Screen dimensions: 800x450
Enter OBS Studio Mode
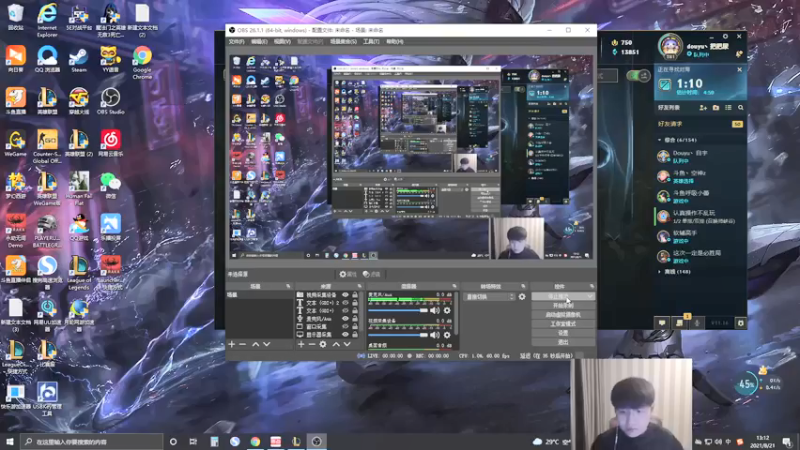[563, 323]
